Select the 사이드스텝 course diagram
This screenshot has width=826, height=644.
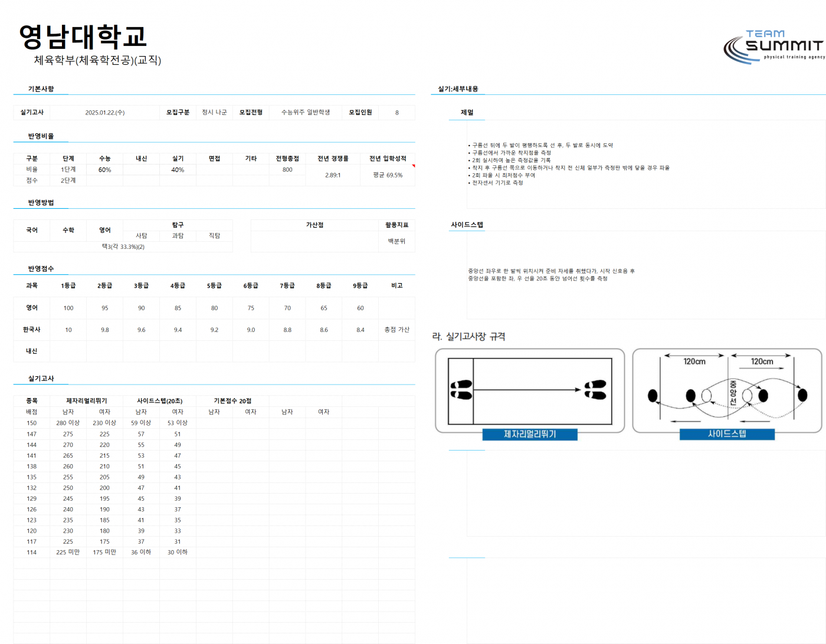coord(727,390)
